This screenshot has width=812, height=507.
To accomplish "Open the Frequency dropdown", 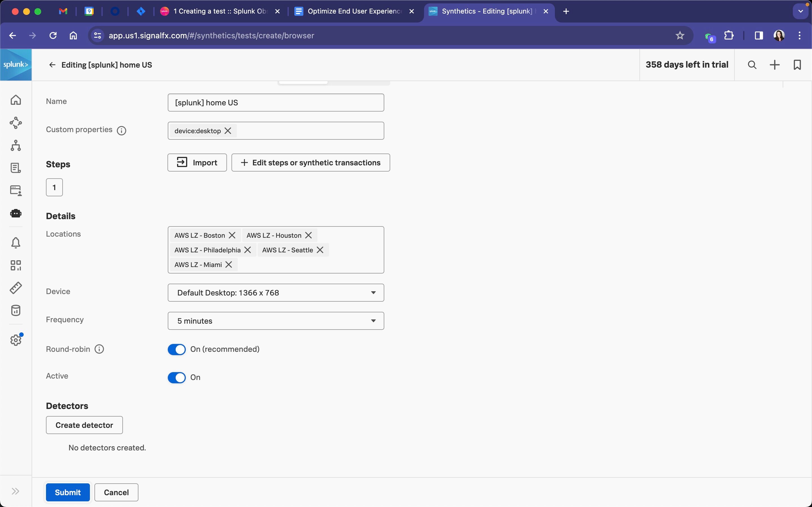I will pos(275,321).
